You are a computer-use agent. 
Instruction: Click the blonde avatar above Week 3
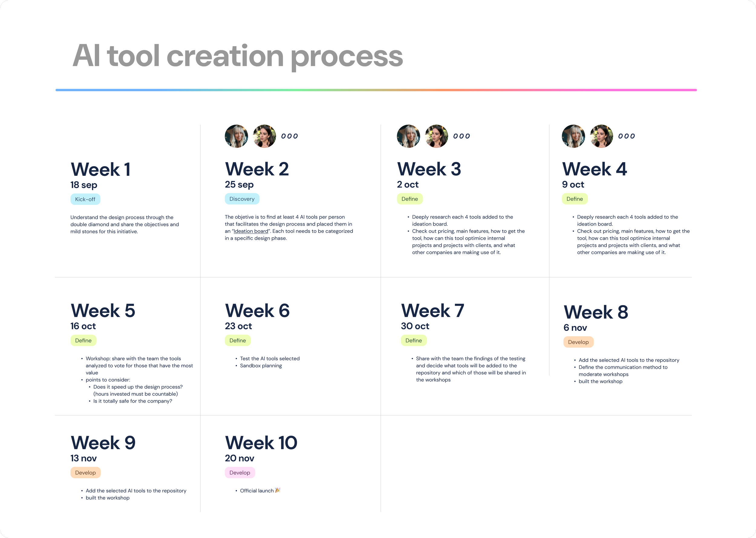point(409,136)
